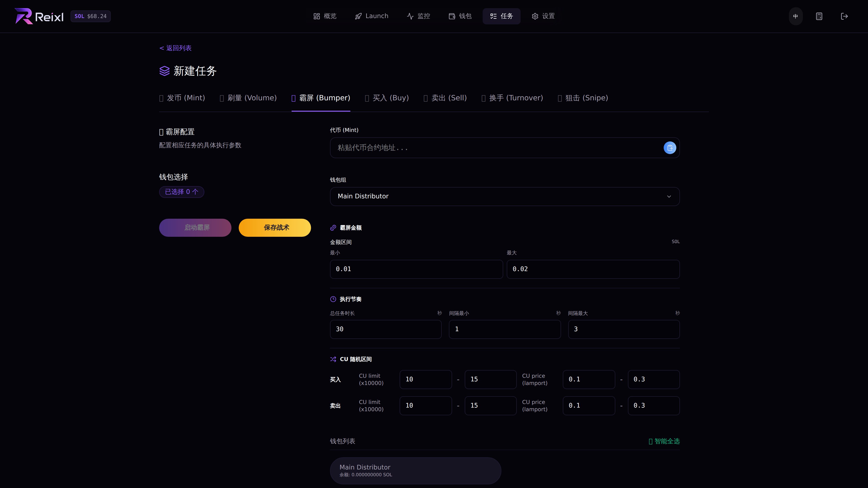Click the 间隔最大 field showing 3
The width and height of the screenshot is (868, 488).
[624, 329]
